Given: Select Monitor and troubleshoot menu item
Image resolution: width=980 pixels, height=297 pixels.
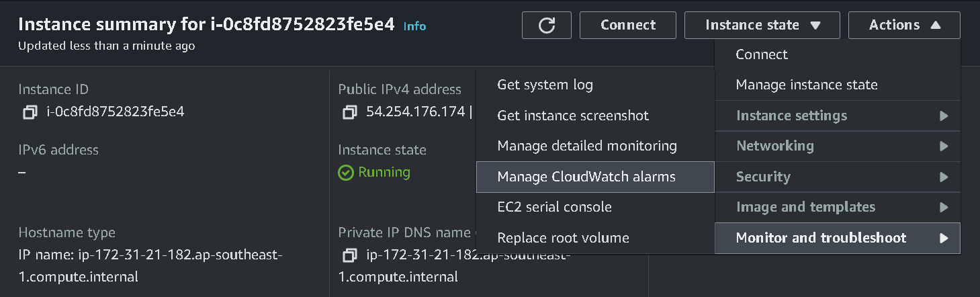Looking at the screenshot, I should [x=837, y=238].
